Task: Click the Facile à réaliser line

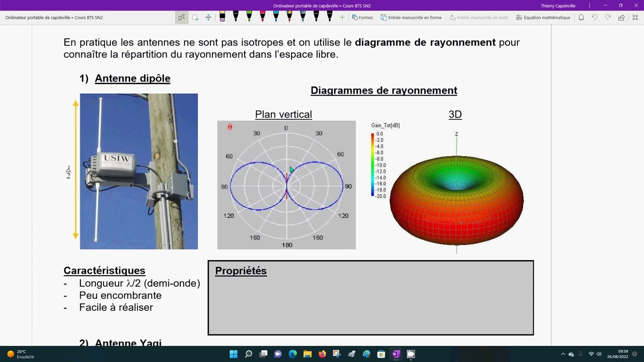Action: click(x=116, y=308)
